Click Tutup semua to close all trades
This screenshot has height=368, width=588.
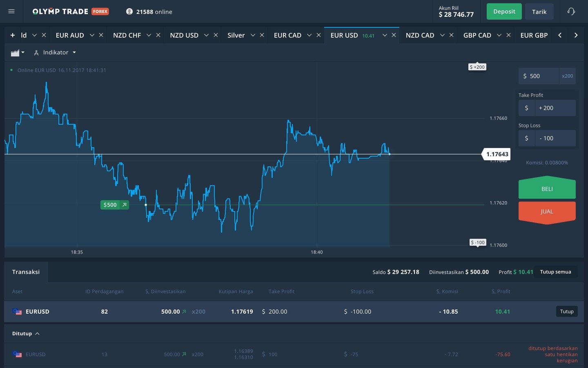555,272
